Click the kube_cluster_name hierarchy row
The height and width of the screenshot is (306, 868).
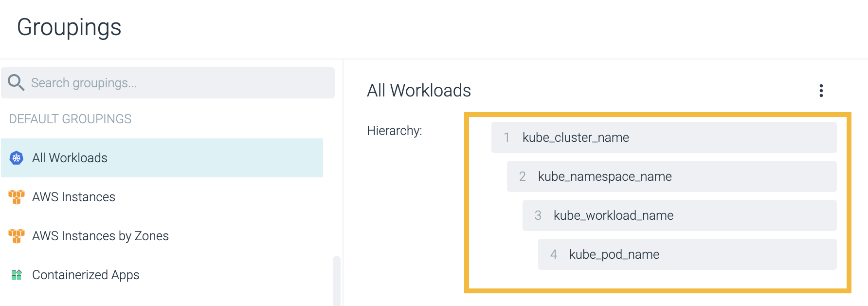coord(664,137)
